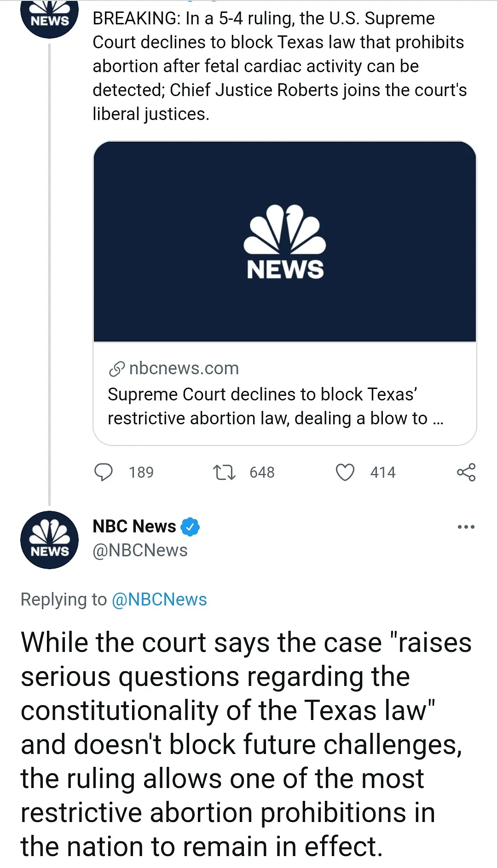
Task: Tap the gray @NBCNews handle under the name
Action: (140, 550)
